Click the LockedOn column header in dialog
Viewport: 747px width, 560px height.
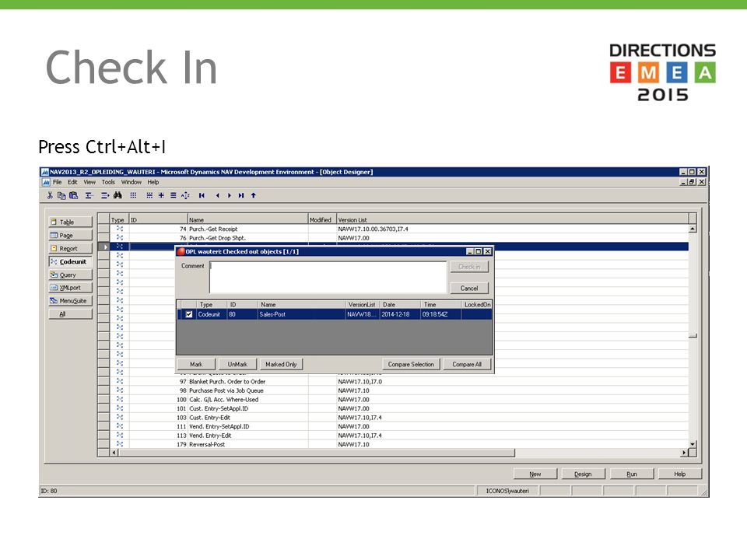477,304
